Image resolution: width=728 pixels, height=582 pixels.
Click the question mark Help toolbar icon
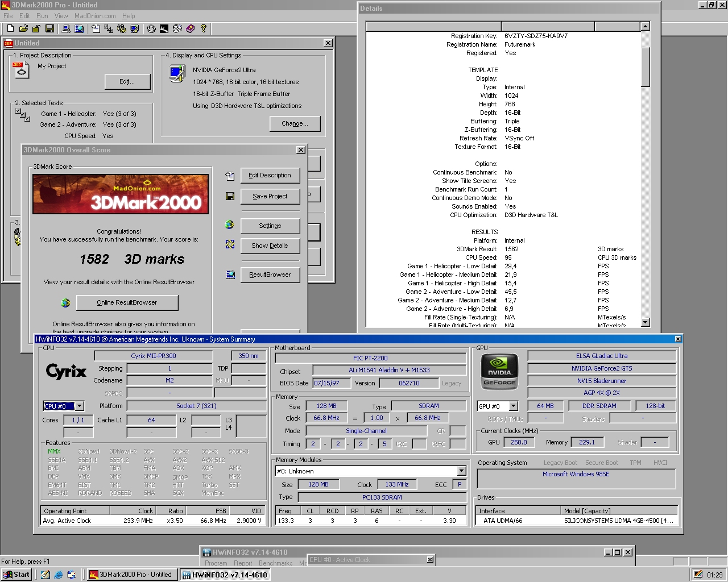203,28
